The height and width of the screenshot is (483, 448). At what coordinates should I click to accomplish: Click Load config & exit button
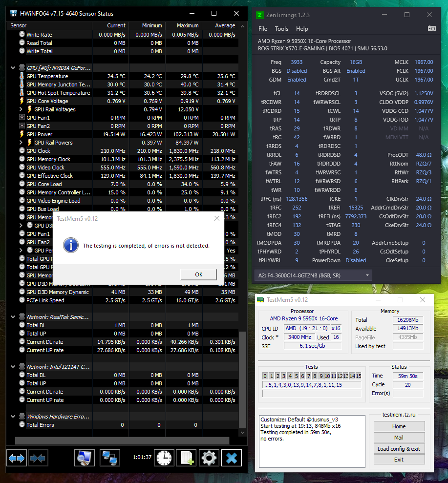[399, 449]
